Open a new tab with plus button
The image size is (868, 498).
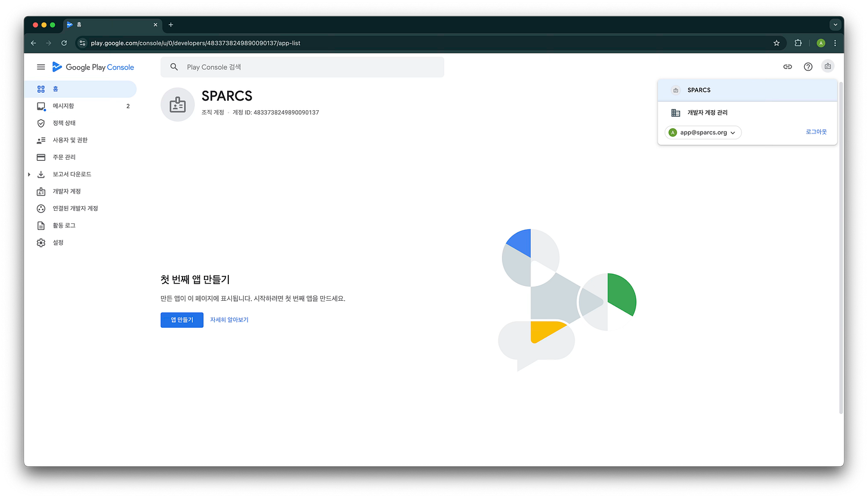coord(170,25)
